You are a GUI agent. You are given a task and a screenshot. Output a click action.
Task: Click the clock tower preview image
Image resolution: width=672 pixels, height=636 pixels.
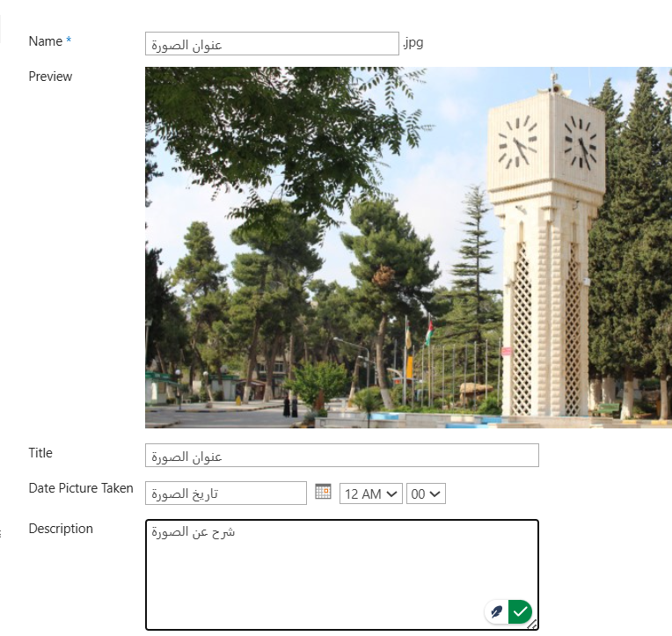click(408, 247)
